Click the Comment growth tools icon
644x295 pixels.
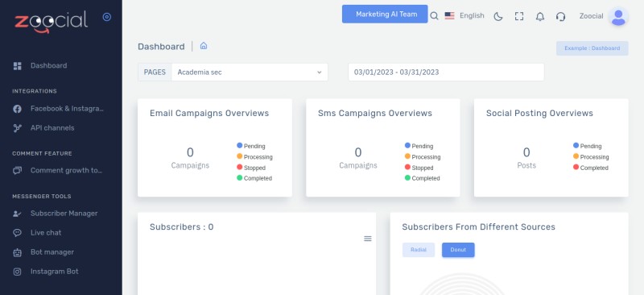tap(17, 170)
